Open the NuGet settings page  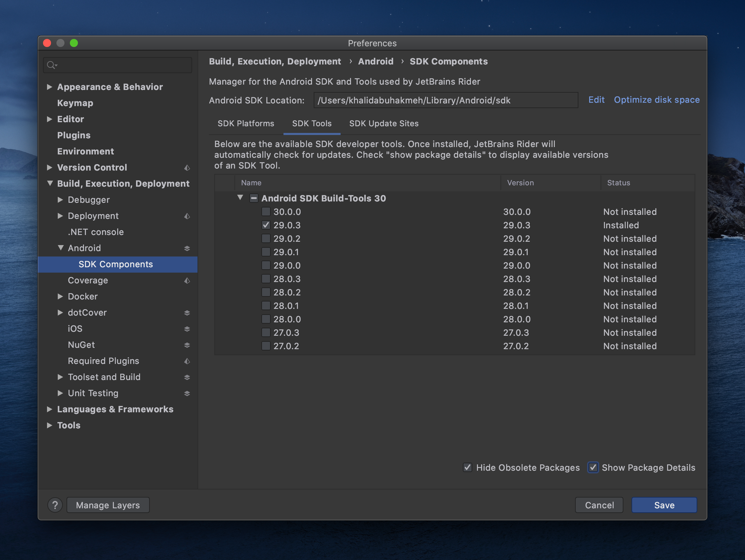[81, 345]
